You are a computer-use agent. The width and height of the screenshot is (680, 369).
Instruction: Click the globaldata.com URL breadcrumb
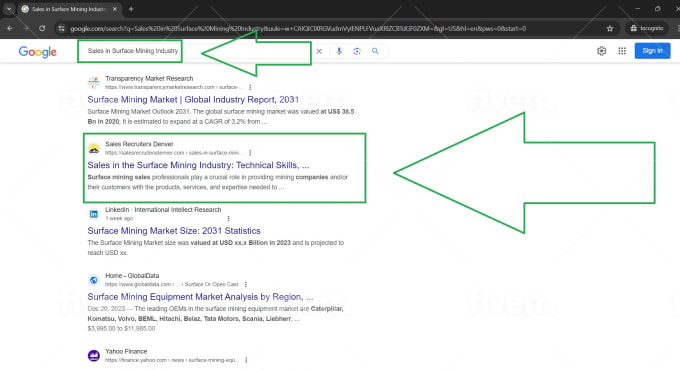click(171, 284)
